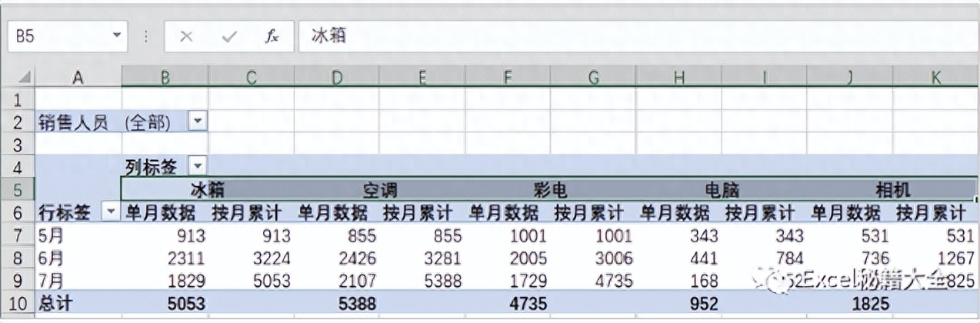This screenshot has width=980, height=323.
Task: Select column A header
Action: click(78, 78)
